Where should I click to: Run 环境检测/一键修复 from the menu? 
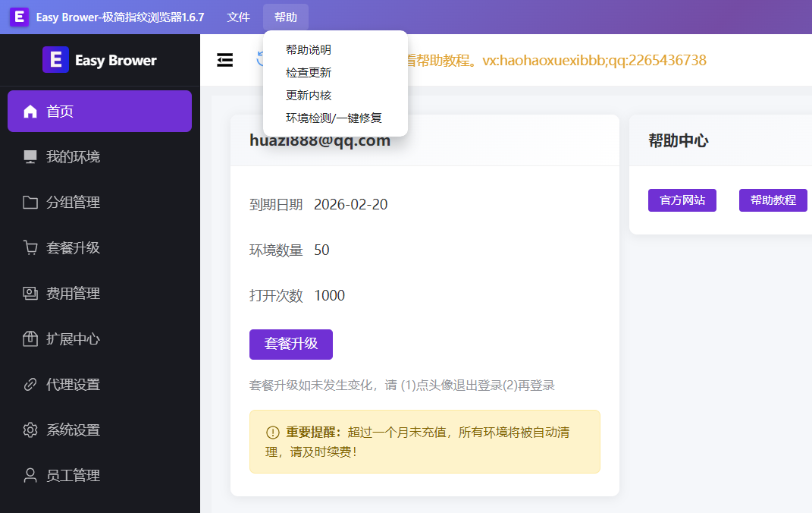pyautogui.click(x=334, y=118)
